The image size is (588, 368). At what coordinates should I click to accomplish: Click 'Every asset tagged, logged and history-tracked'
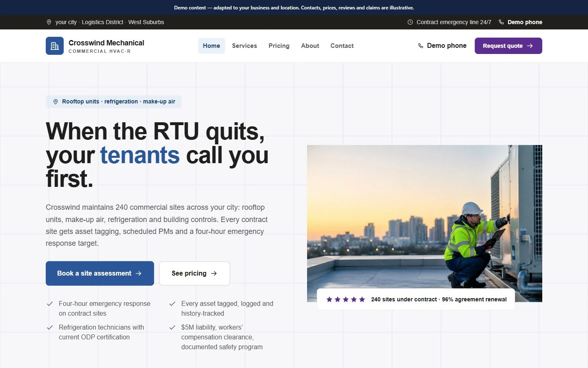pyautogui.click(x=227, y=309)
